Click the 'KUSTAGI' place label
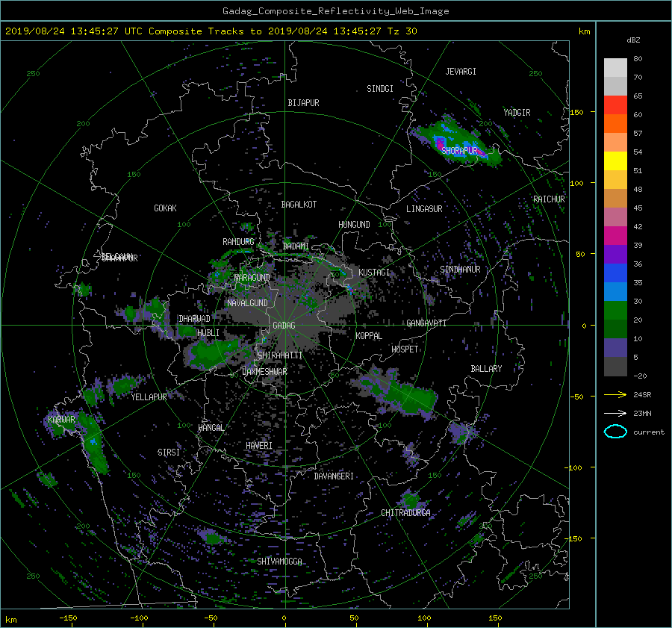 pyautogui.click(x=374, y=273)
